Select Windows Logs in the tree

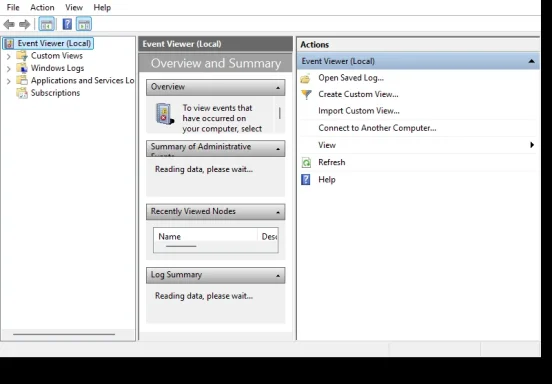pyautogui.click(x=57, y=68)
